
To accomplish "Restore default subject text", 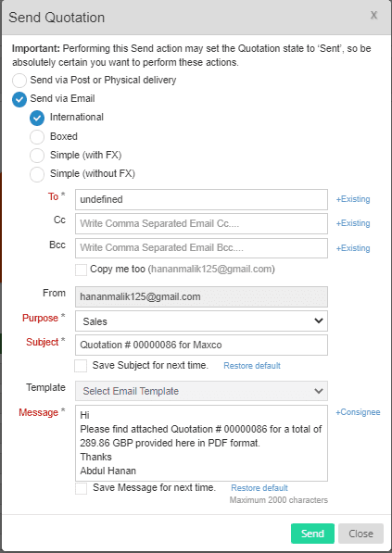I will (x=252, y=366).
